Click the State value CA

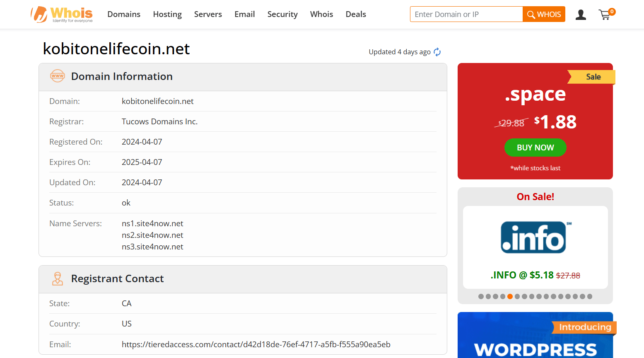tap(126, 303)
